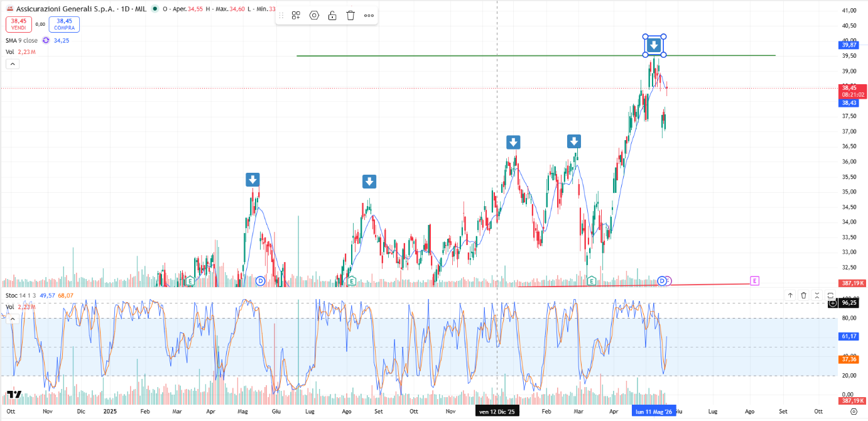Click the red 38,45 current price label

[x=853, y=91]
